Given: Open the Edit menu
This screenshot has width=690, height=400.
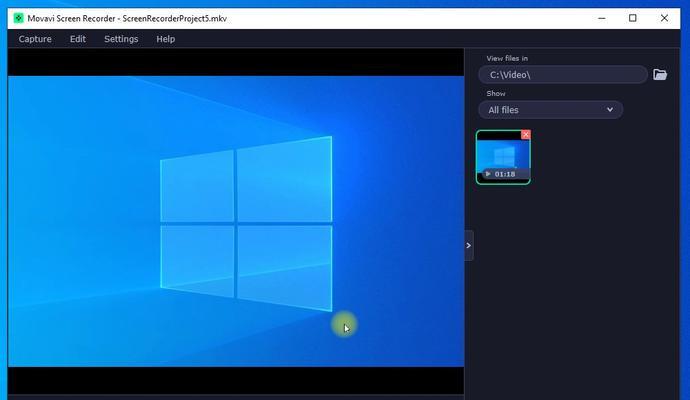Looking at the screenshot, I should [x=78, y=39].
